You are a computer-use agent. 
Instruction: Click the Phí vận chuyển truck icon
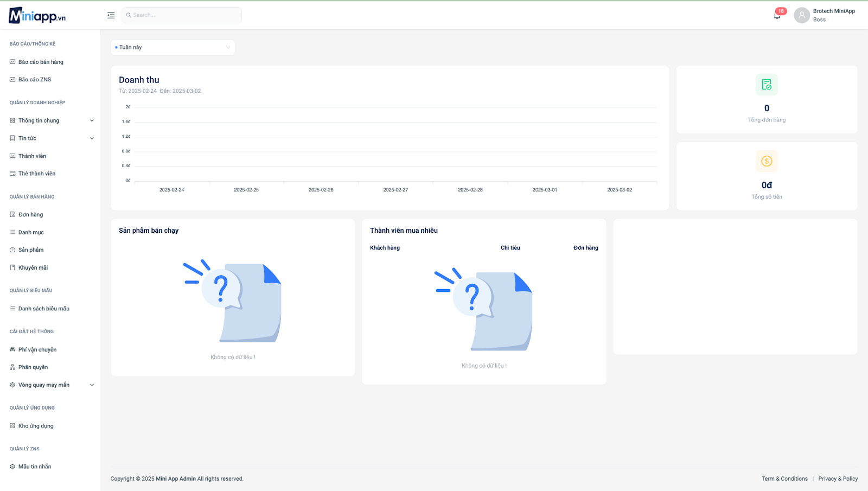12,349
